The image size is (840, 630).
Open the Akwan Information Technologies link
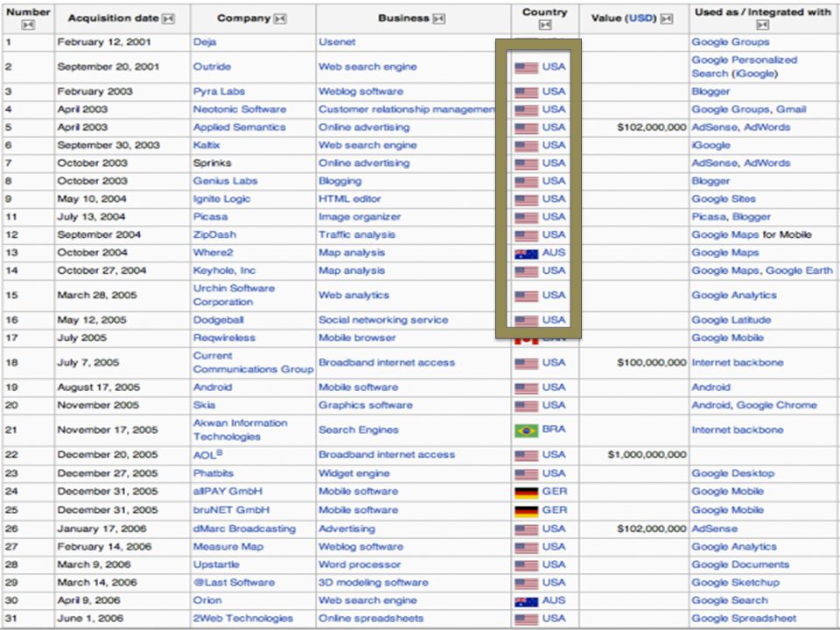pyautogui.click(x=241, y=430)
